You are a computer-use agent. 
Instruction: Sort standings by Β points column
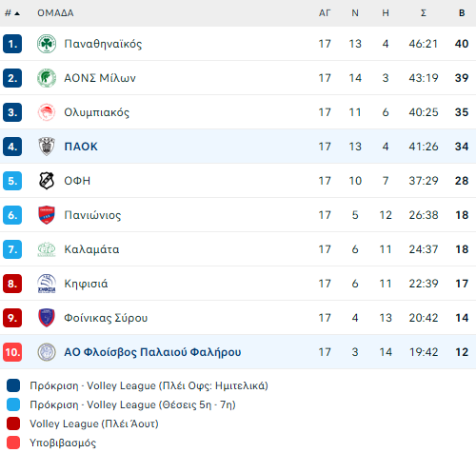[x=462, y=13]
